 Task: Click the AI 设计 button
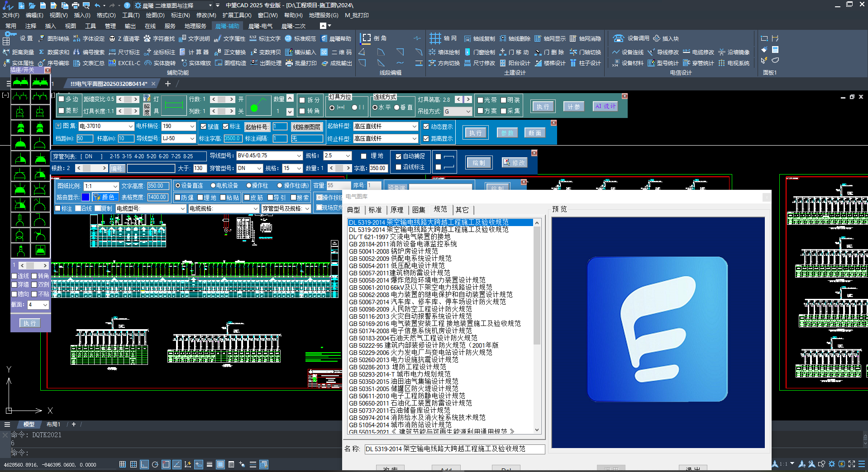coord(606,107)
